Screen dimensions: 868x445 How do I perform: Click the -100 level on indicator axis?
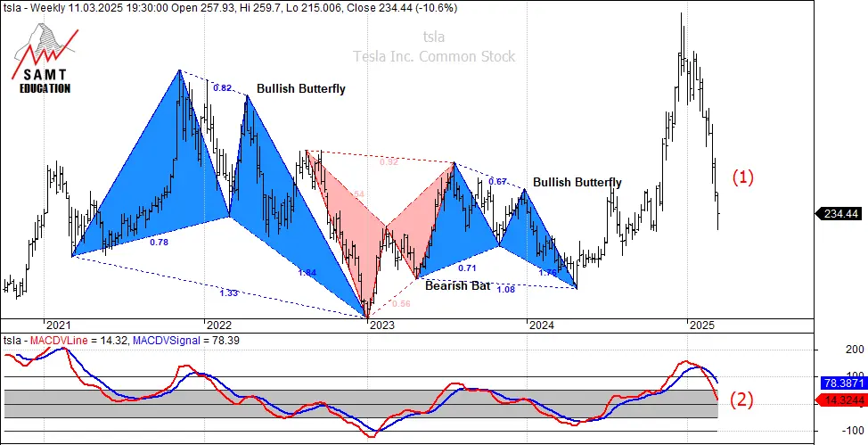click(x=853, y=431)
